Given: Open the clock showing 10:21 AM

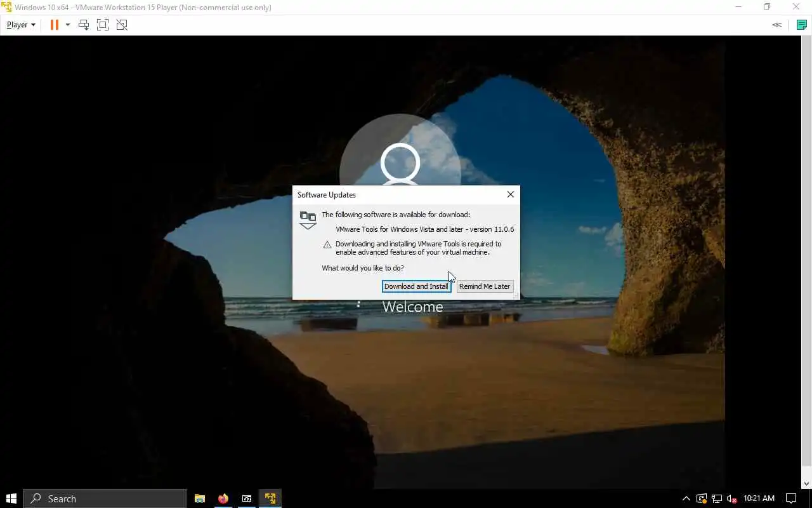Looking at the screenshot, I should (x=759, y=498).
